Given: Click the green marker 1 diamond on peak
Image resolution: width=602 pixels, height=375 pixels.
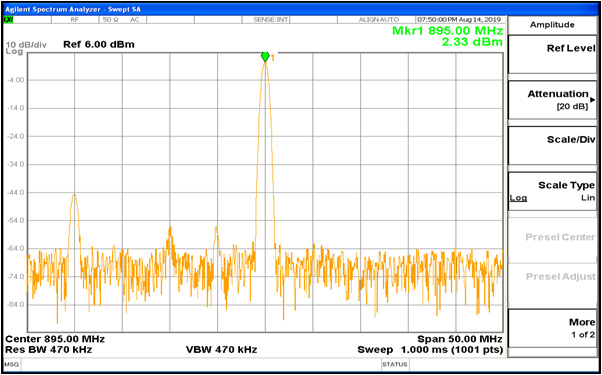Looking at the screenshot, I should point(265,56).
